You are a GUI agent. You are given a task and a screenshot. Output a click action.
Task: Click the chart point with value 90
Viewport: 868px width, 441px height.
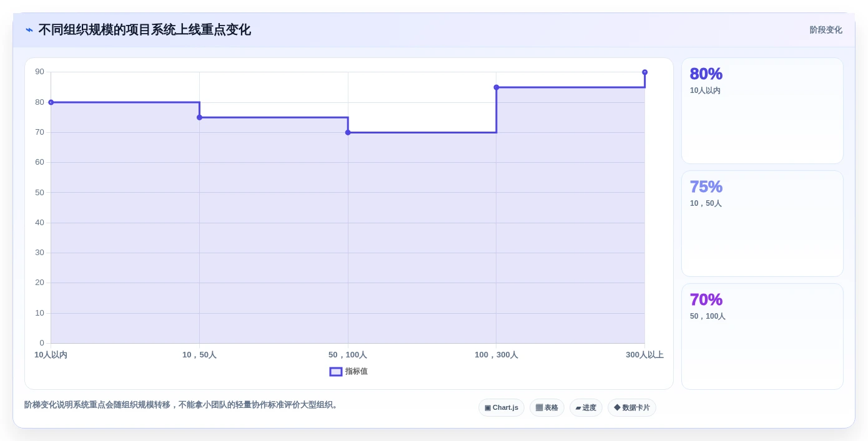[x=645, y=72]
